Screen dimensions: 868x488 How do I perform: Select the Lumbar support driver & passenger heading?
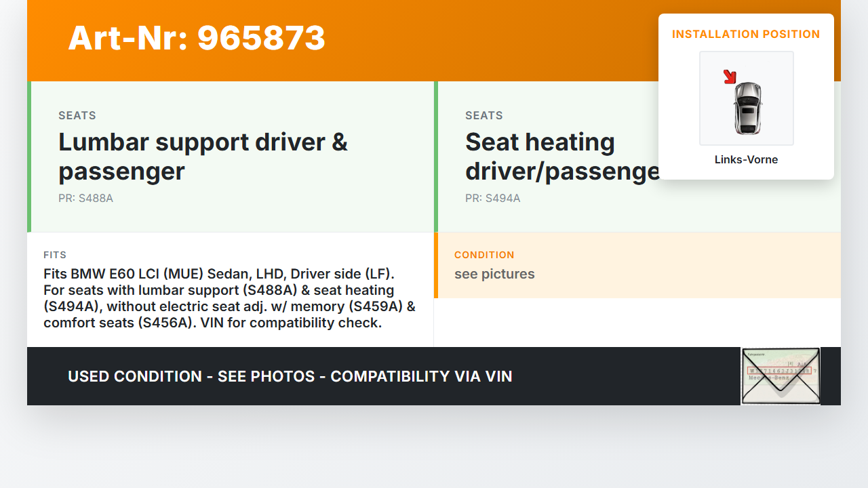click(203, 157)
